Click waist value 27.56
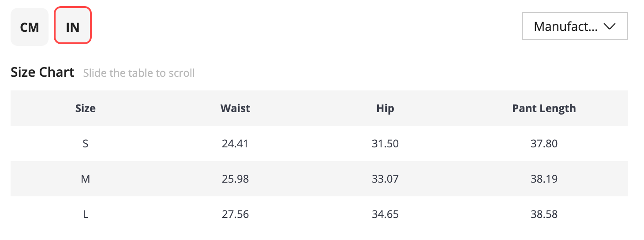644x240 pixels. [236, 214]
